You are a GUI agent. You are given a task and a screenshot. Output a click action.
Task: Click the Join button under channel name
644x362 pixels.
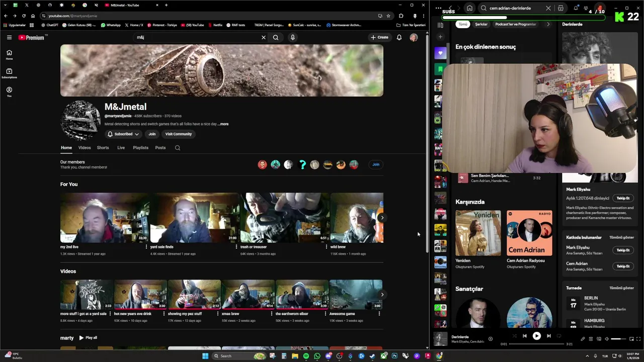coord(152,134)
